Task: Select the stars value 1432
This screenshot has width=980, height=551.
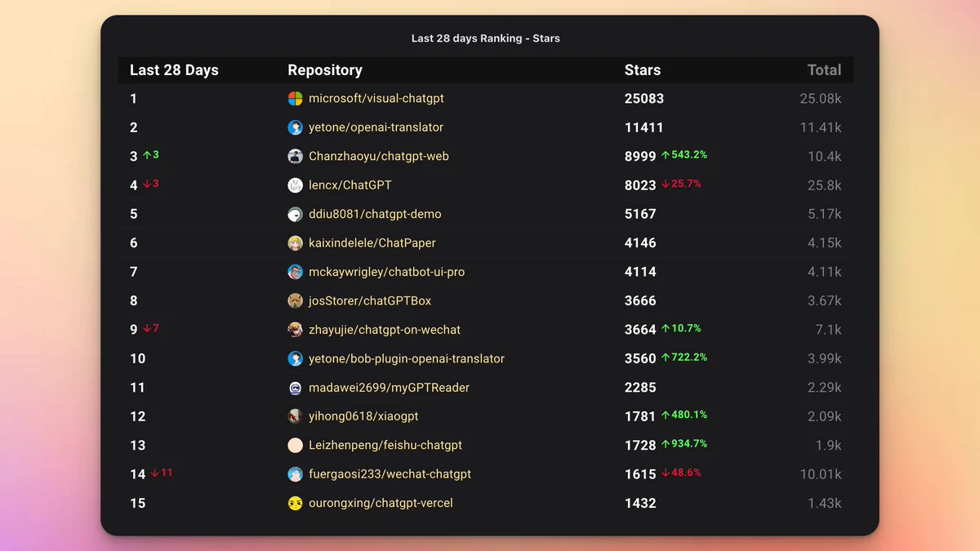Action: point(640,504)
